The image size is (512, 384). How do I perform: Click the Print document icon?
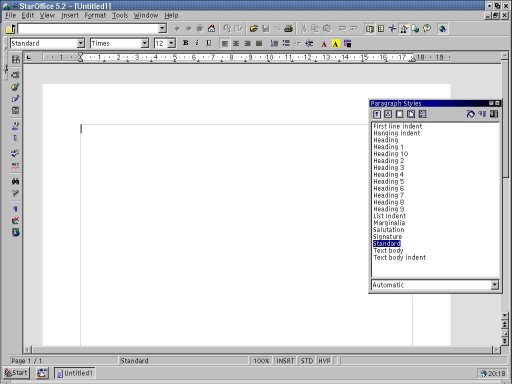288,29
